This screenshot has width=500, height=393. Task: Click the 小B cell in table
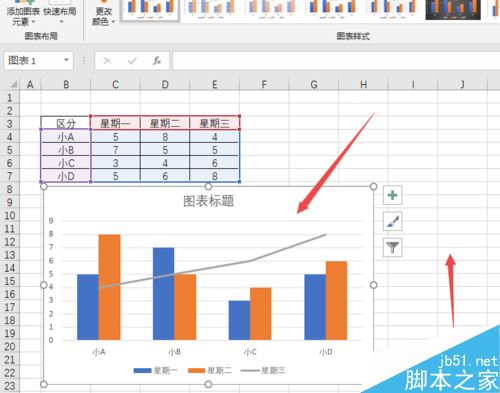pyautogui.click(x=66, y=150)
